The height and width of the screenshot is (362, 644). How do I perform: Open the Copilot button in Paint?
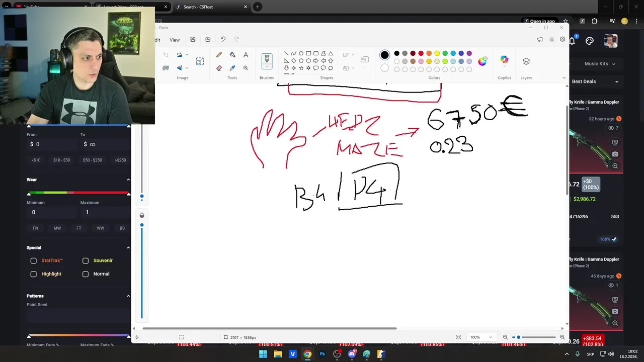[504, 60]
